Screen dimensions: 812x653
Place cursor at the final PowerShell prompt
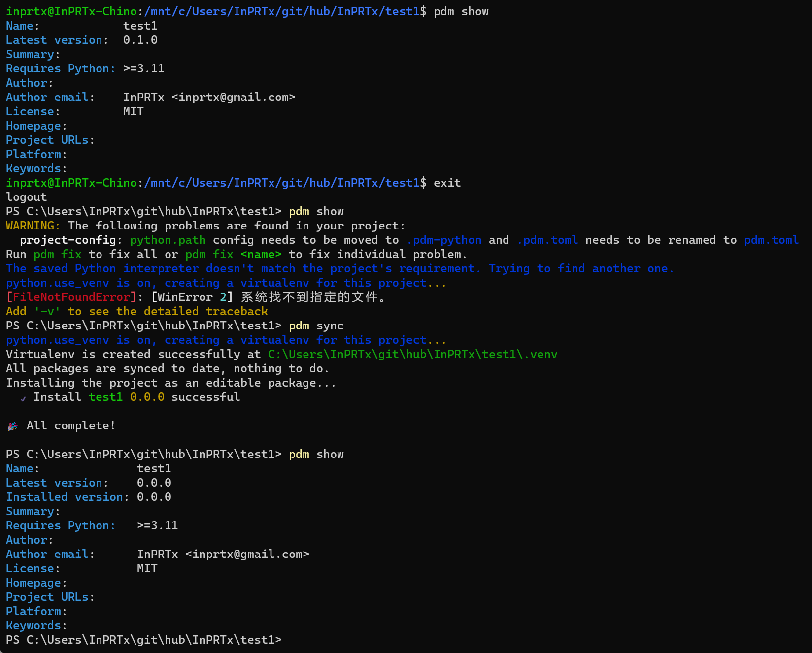pos(289,640)
